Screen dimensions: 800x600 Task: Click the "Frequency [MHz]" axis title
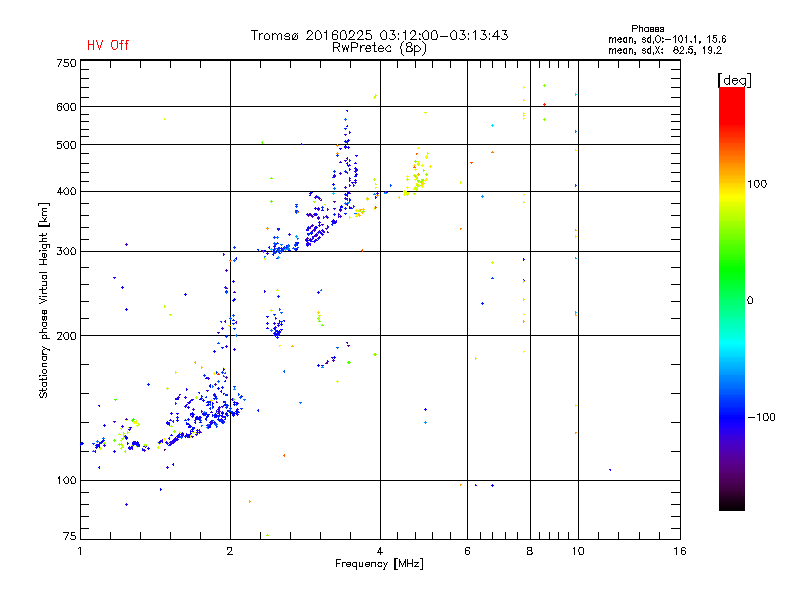(x=379, y=564)
